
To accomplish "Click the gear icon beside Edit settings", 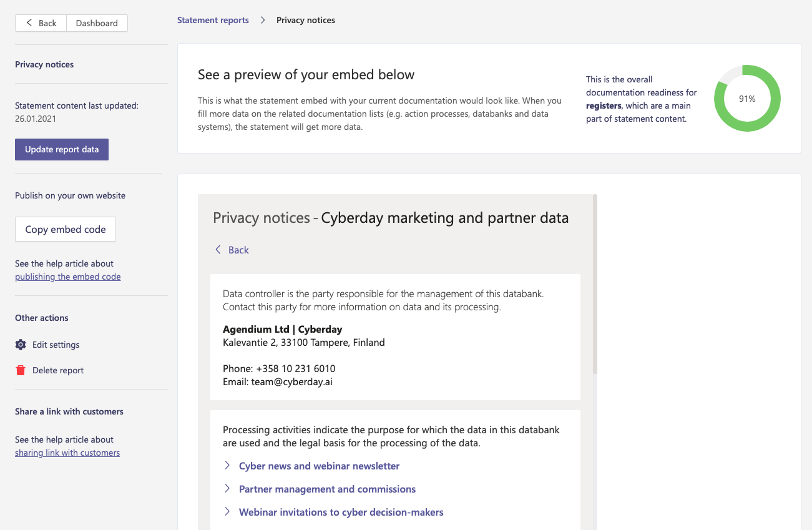I will click(x=21, y=345).
